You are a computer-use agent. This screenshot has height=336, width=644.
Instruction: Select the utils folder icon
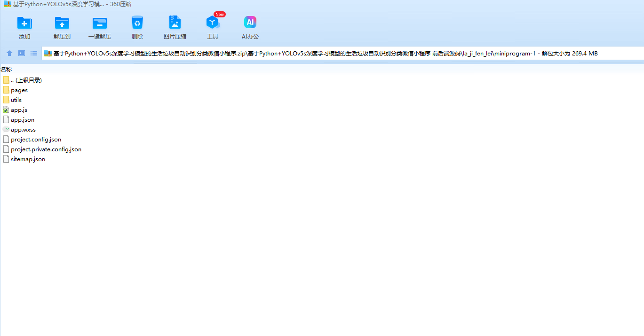(x=6, y=100)
